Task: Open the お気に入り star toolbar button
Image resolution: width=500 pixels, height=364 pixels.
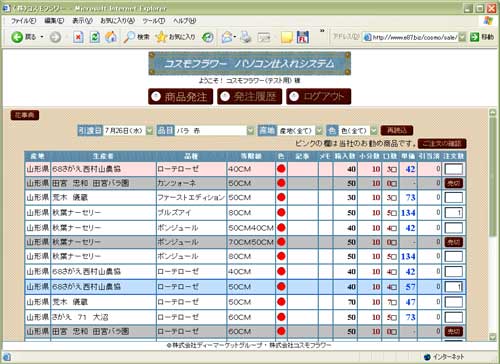Action: (x=175, y=37)
